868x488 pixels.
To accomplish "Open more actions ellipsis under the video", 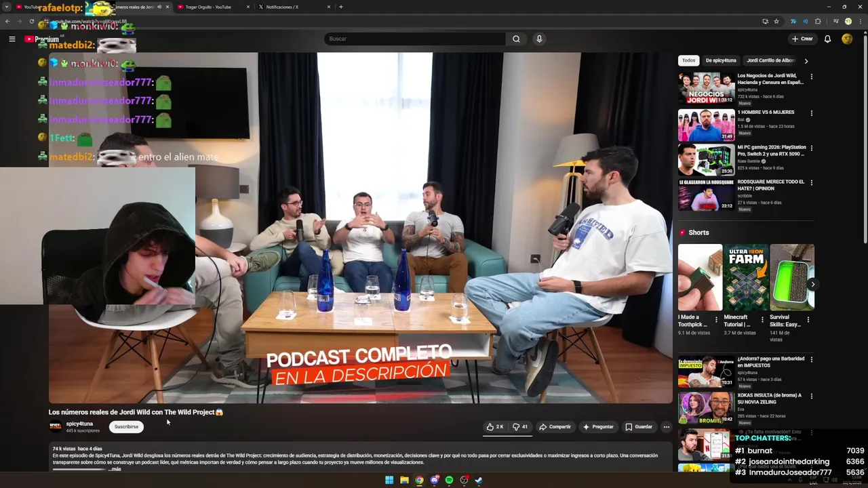I will (667, 427).
